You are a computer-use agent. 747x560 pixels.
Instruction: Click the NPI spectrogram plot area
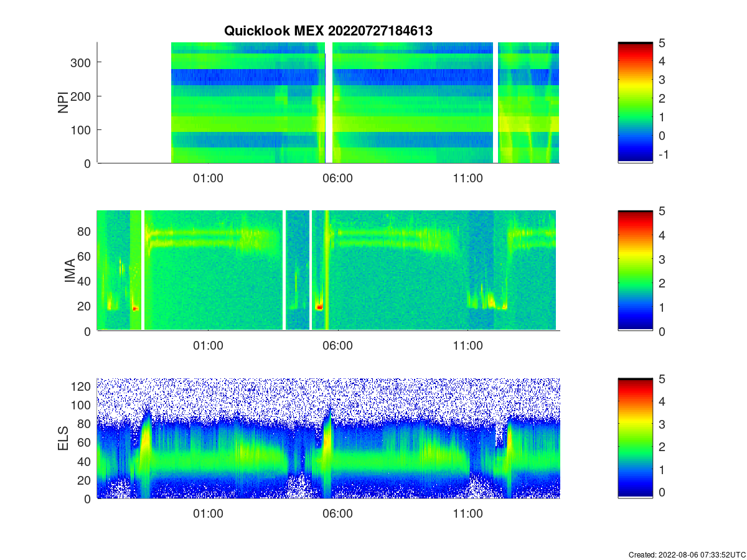tap(328, 103)
